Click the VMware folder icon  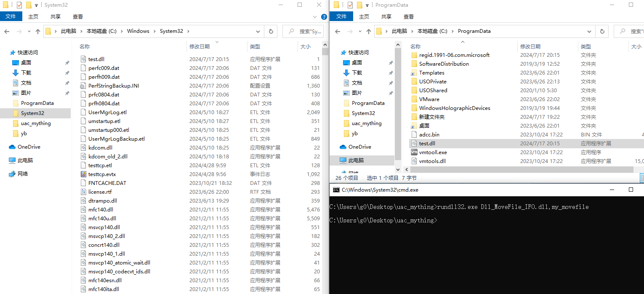pyautogui.click(x=414, y=99)
